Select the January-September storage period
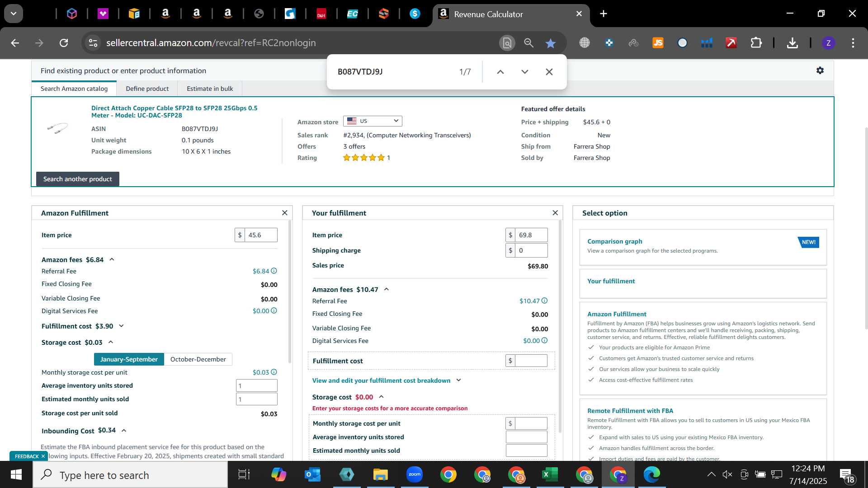The height and width of the screenshot is (488, 868). [129, 359]
